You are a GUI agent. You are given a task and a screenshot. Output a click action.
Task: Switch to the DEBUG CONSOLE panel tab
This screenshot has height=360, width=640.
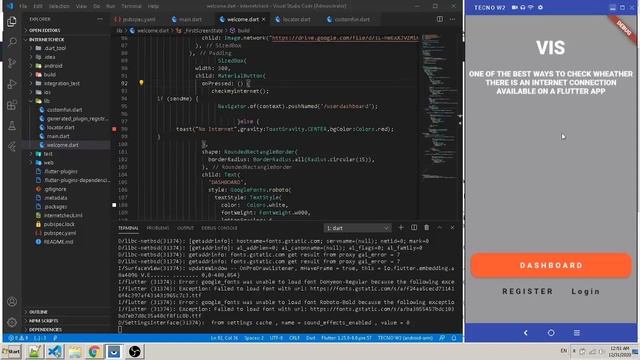pos(219,228)
